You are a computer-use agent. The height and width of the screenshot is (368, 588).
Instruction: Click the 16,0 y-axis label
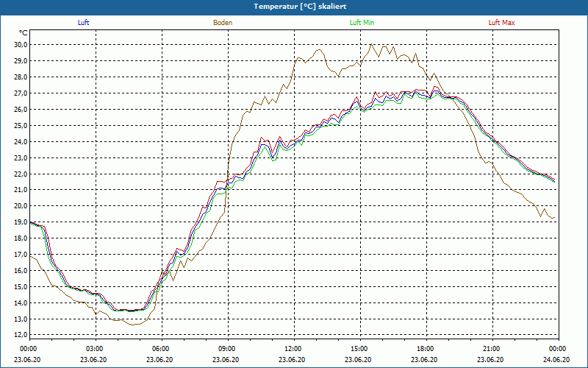pyautogui.click(x=21, y=270)
